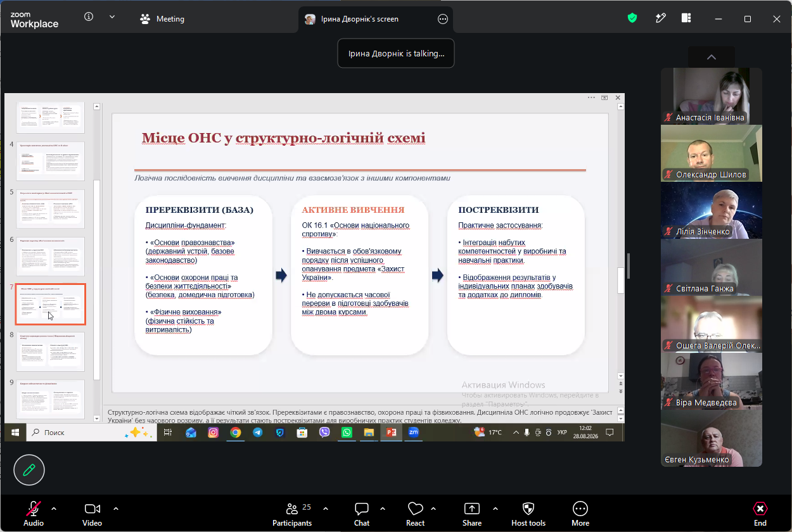Open Telegram on shared taskbar

[x=257, y=433]
